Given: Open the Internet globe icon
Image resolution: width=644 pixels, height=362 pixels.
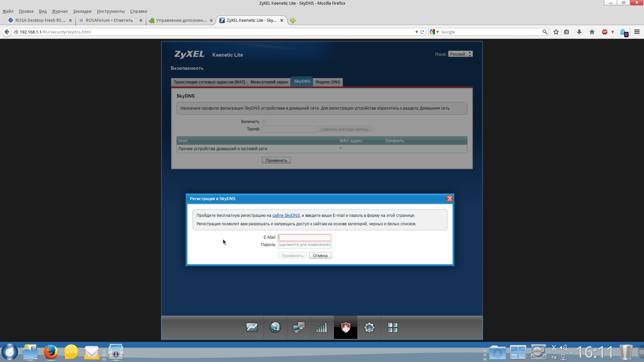Looking at the screenshot, I should [275, 327].
